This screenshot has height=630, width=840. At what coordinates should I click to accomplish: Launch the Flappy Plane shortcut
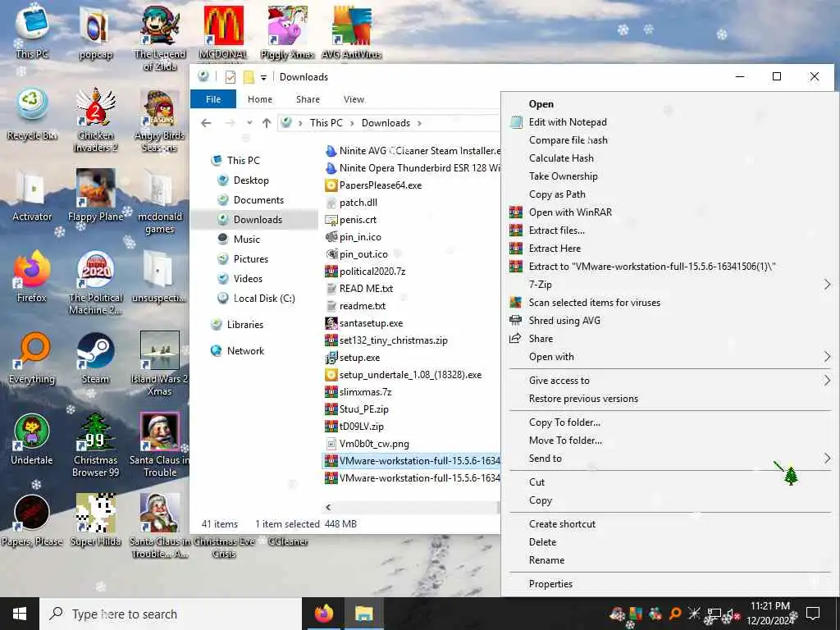pos(95,195)
